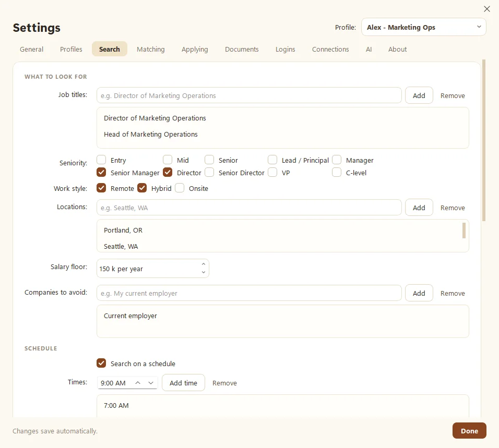Add a location with the Add button

click(419, 208)
